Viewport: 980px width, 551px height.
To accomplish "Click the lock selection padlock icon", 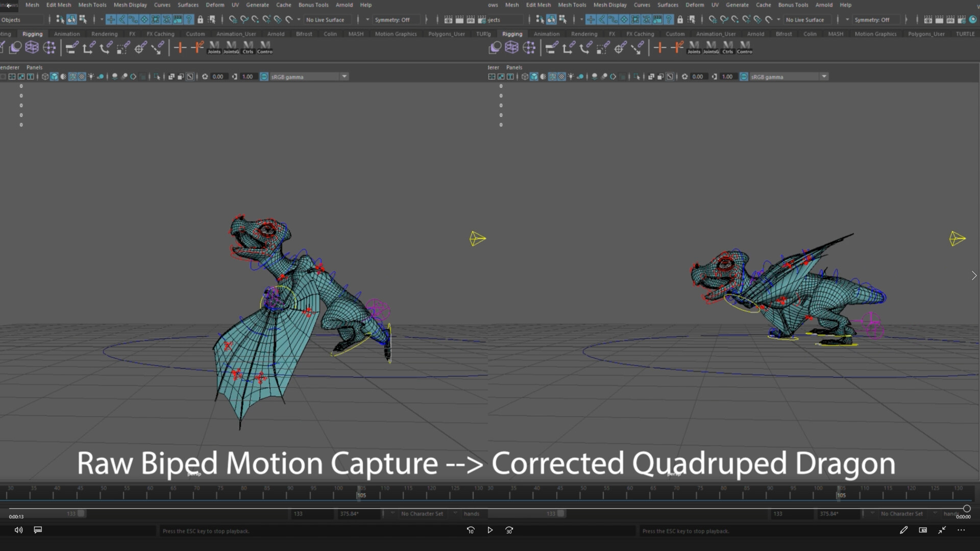I will [x=201, y=20].
